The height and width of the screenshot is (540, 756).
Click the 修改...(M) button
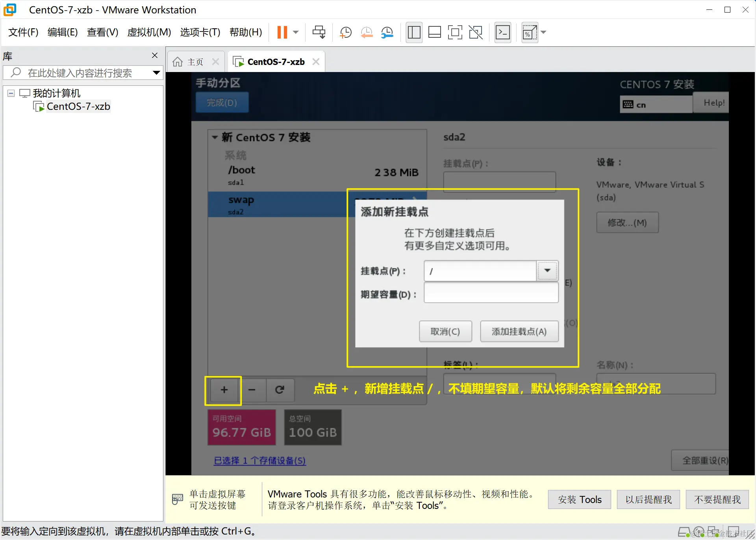point(627,223)
